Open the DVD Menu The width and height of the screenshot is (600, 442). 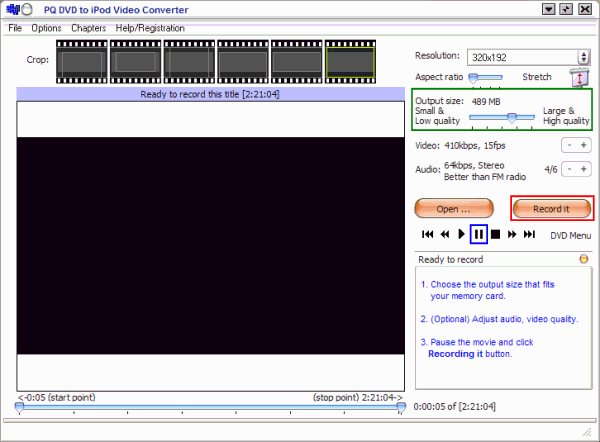point(571,235)
